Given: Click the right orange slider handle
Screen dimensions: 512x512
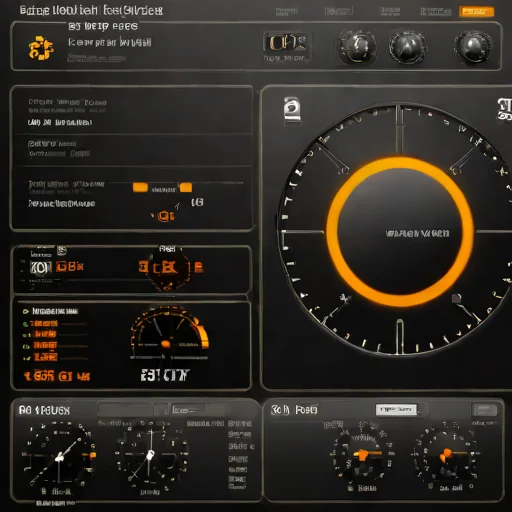Looking at the screenshot, I should [x=186, y=187].
